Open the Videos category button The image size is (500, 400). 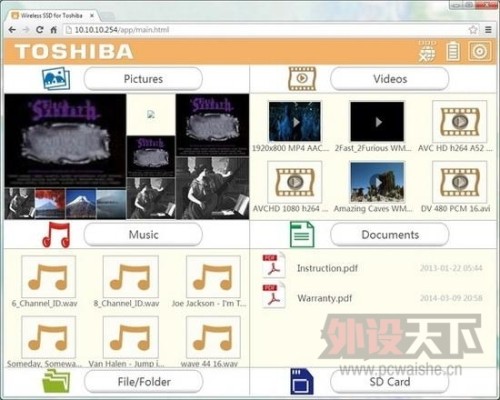[390, 79]
